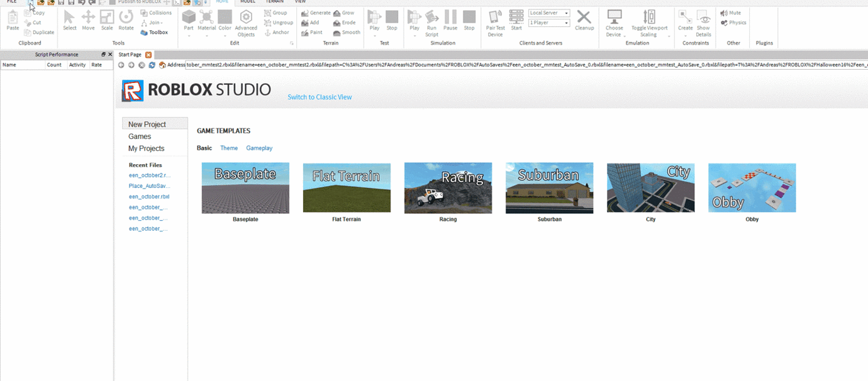Activate the Scale tool
868x381 pixels.
[107, 20]
